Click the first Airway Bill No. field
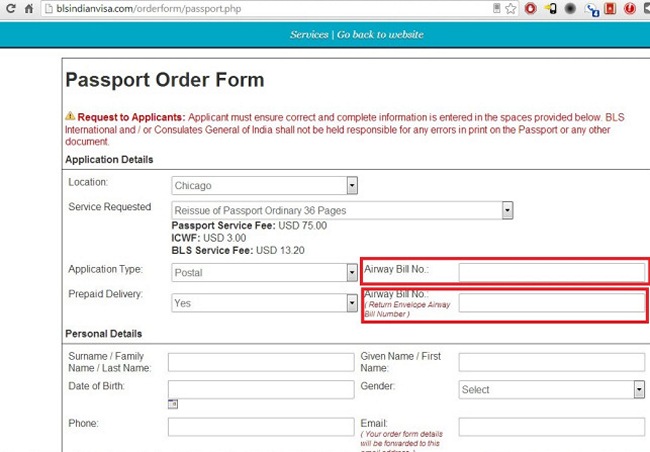650x452 pixels. coord(551,272)
